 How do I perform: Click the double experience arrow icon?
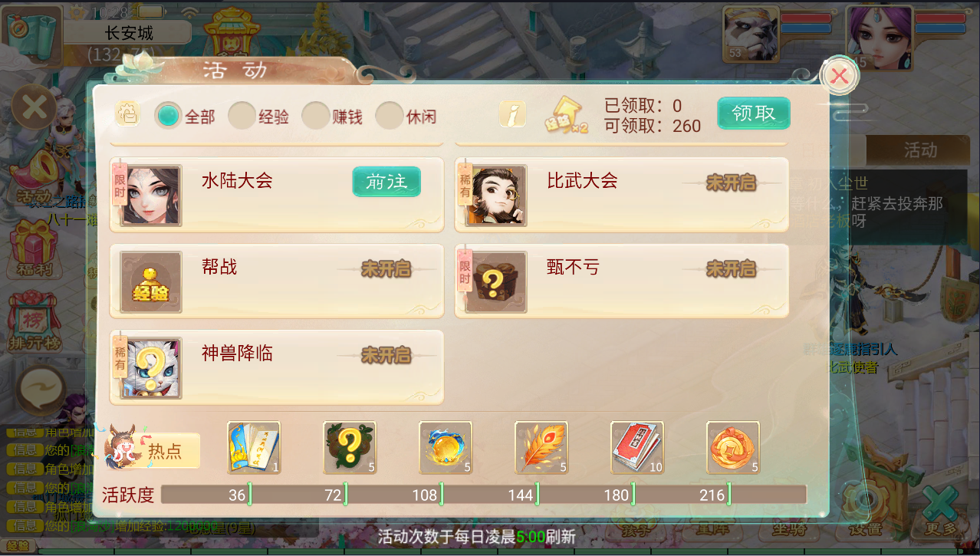pyautogui.click(x=567, y=115)
